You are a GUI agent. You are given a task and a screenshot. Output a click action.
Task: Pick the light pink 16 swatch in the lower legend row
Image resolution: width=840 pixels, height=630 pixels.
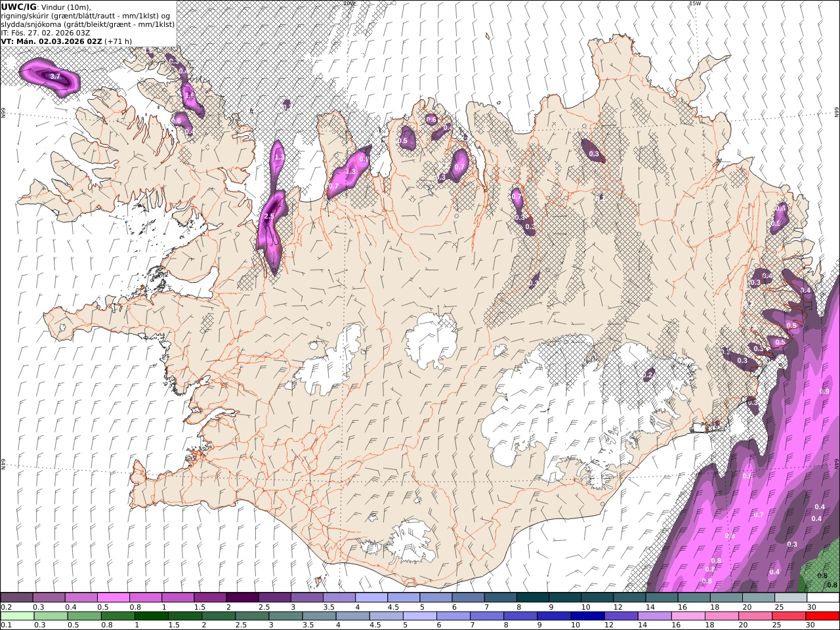pyautogui.click(x=688, y=616)
